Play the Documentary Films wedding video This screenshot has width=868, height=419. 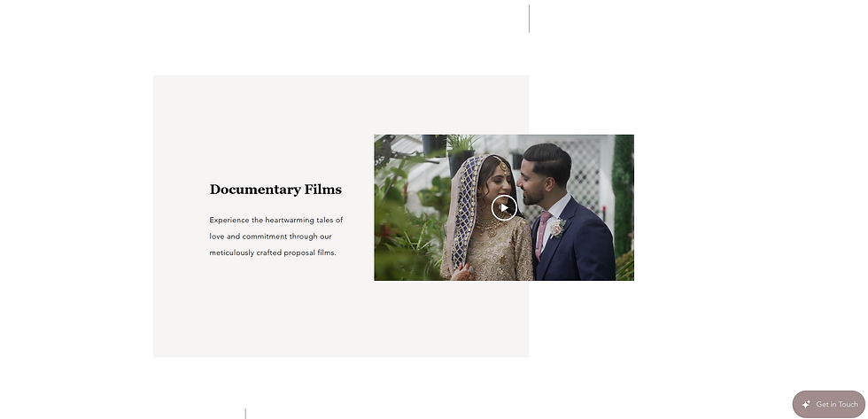tap(504, 207)
